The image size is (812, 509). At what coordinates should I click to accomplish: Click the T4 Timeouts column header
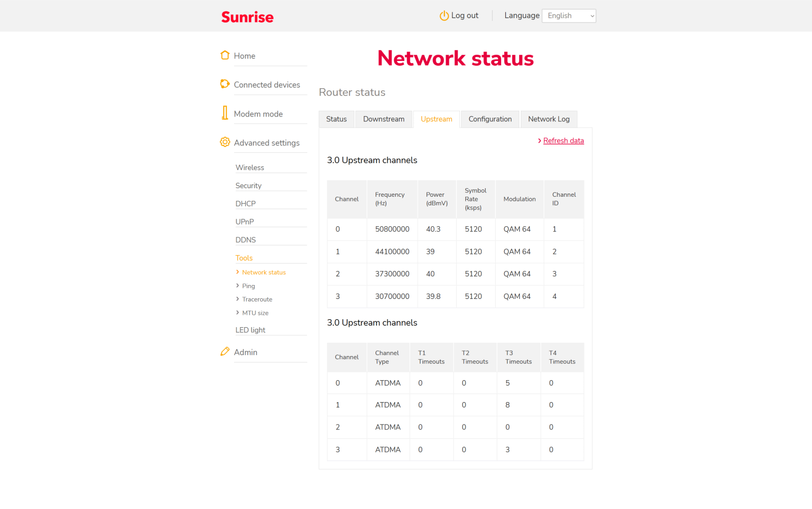562,357
